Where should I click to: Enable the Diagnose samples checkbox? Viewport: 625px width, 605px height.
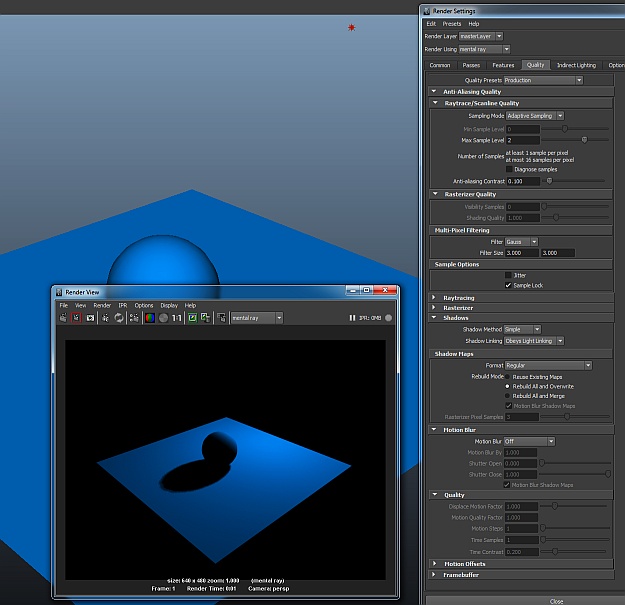(x=509, y=169)
